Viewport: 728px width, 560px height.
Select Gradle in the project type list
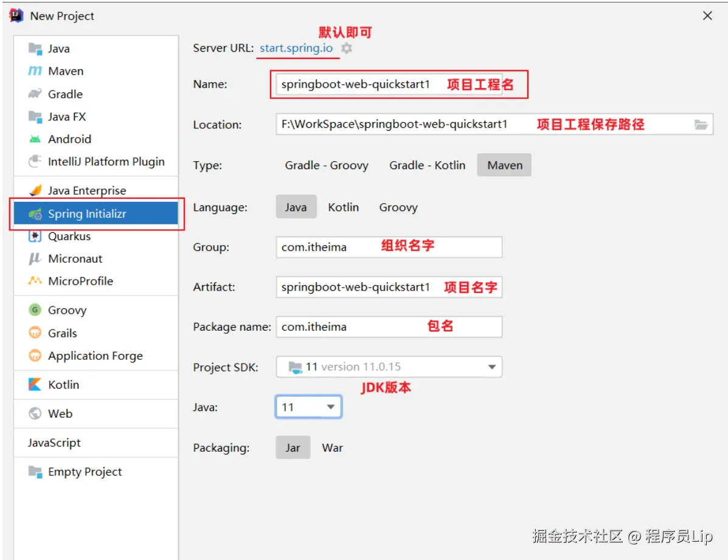[x=95, y=94]
